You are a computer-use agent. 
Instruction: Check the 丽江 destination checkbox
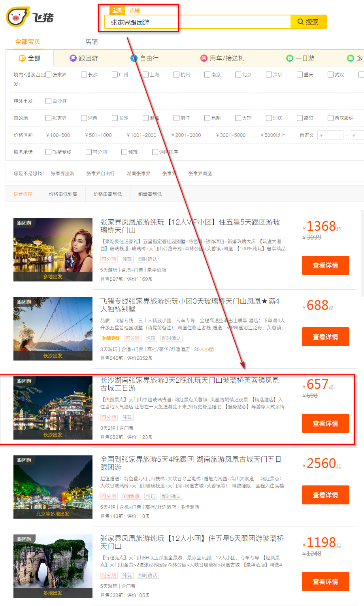pos(176,118)
